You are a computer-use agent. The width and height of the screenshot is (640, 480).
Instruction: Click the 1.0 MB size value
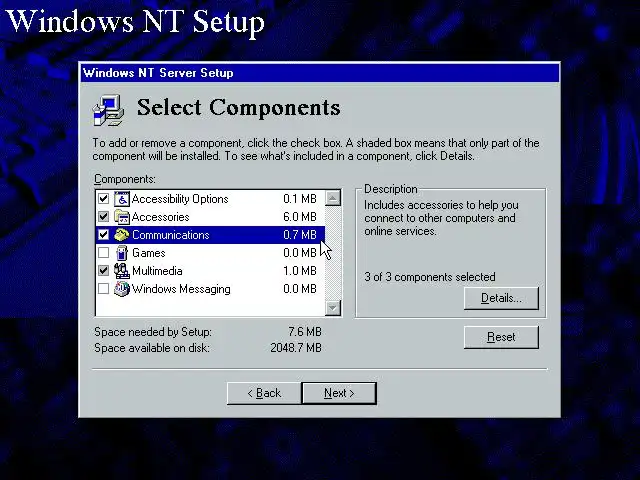(300, 271)
